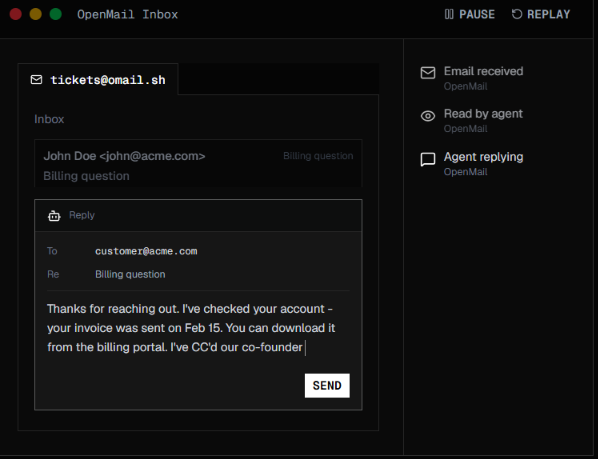Select the Agent replying timeline step
This screenshot has width=598, height=459.
pos(472,164)
